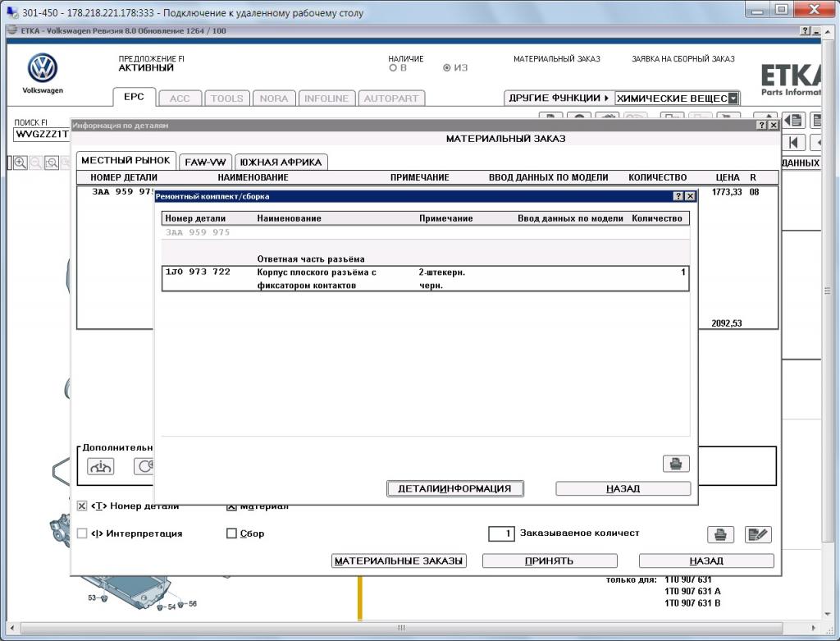
Task: Click the Наименование column header
Action: pyautogui.click(x=289, y=218)
